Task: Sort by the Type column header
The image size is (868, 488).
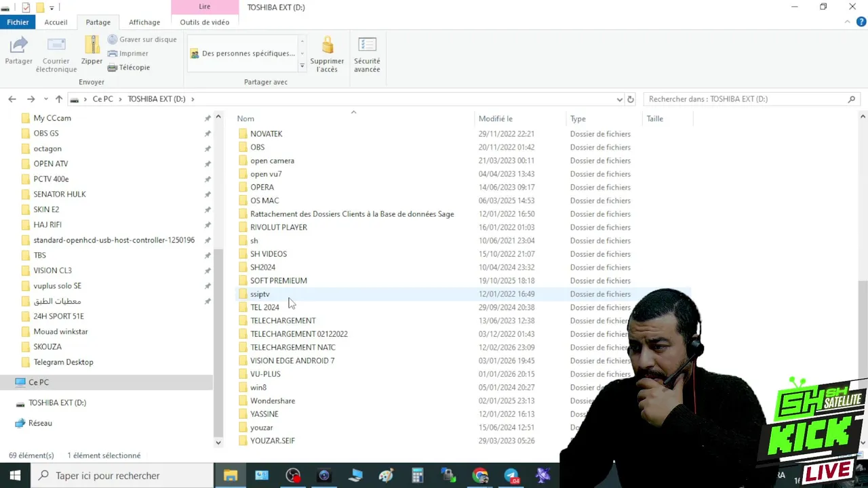Action: click(604, 119)
